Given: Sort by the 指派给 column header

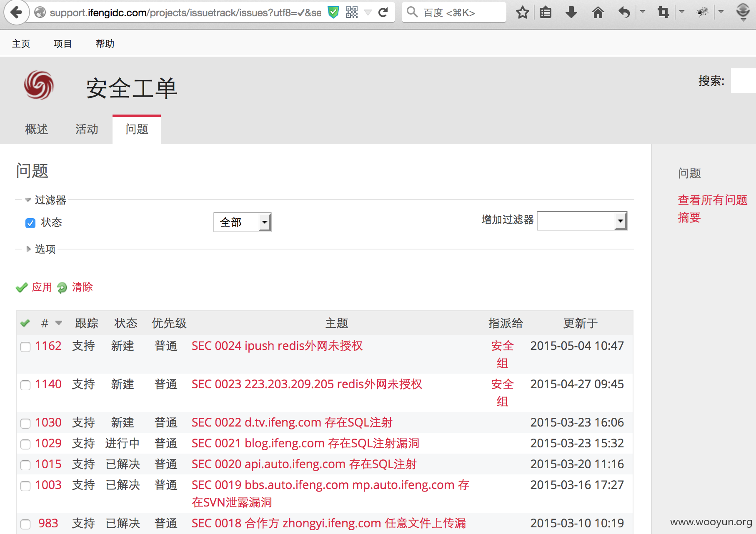Looking at the screenshot, I should 506,323.
